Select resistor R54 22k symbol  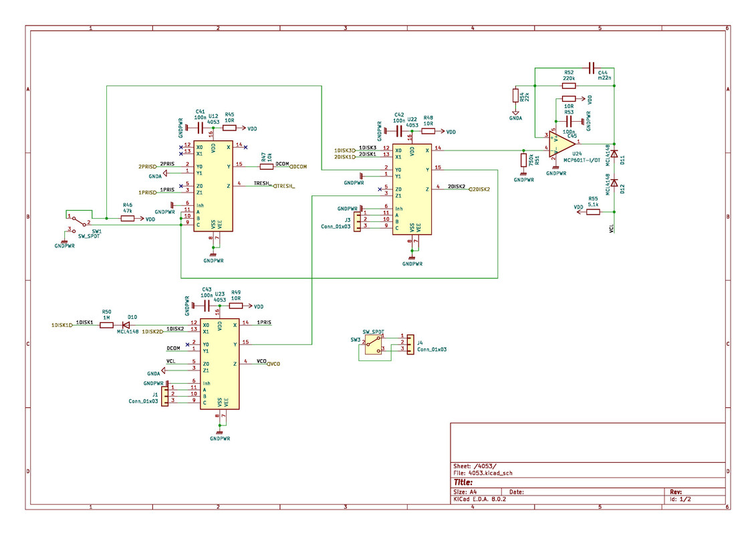tap(515, 95)
